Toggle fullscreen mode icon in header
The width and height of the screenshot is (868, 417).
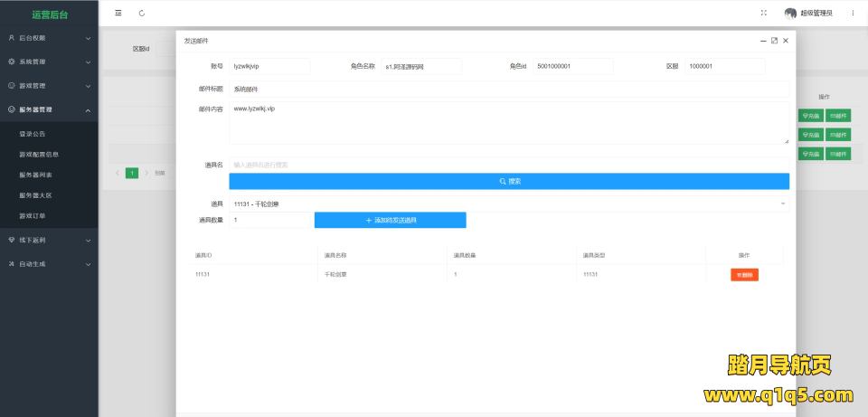764,13
